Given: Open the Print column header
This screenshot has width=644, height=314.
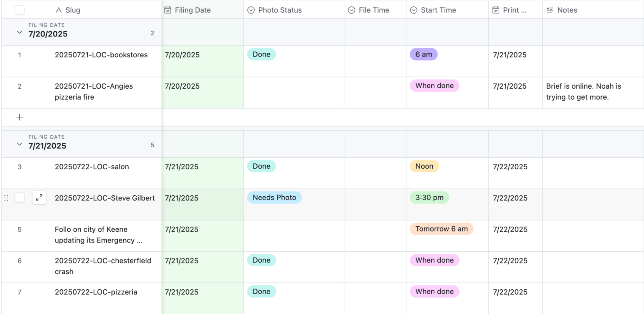Looking at the screenshot, I should tap(515, 10).
